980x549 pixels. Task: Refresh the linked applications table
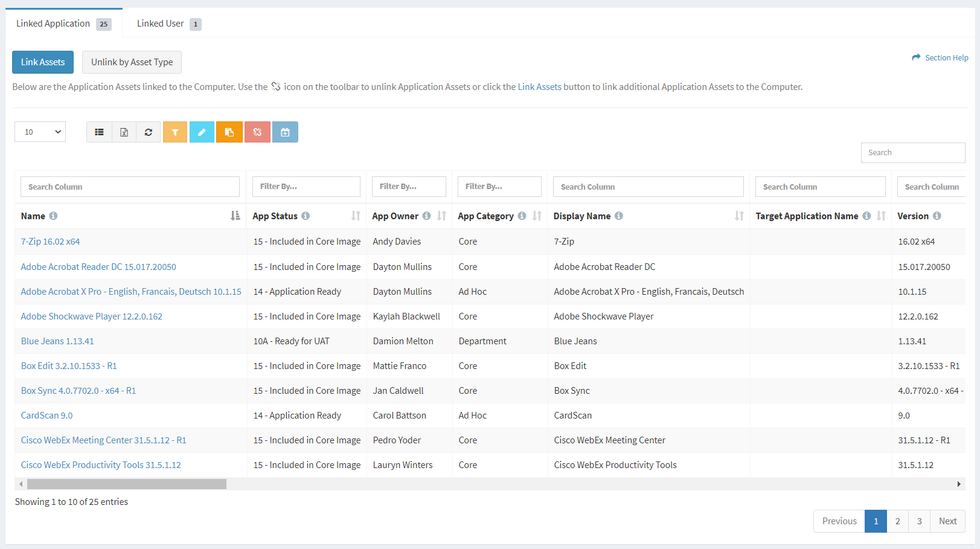point(149,132)
